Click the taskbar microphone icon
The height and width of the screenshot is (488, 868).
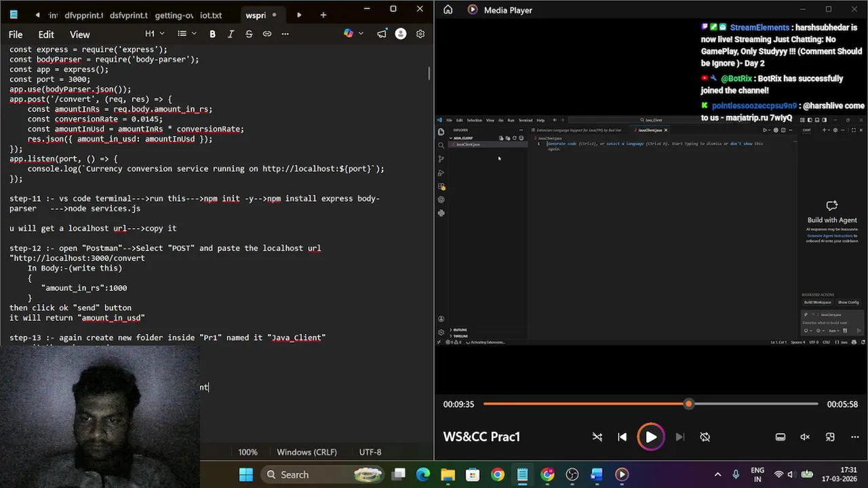click(x=736, y=474)
